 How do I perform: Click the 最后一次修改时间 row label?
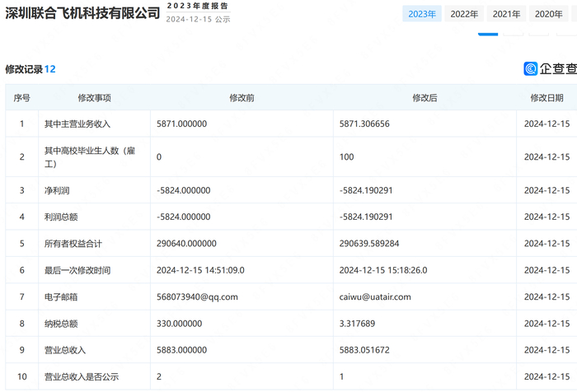point(77,270)
